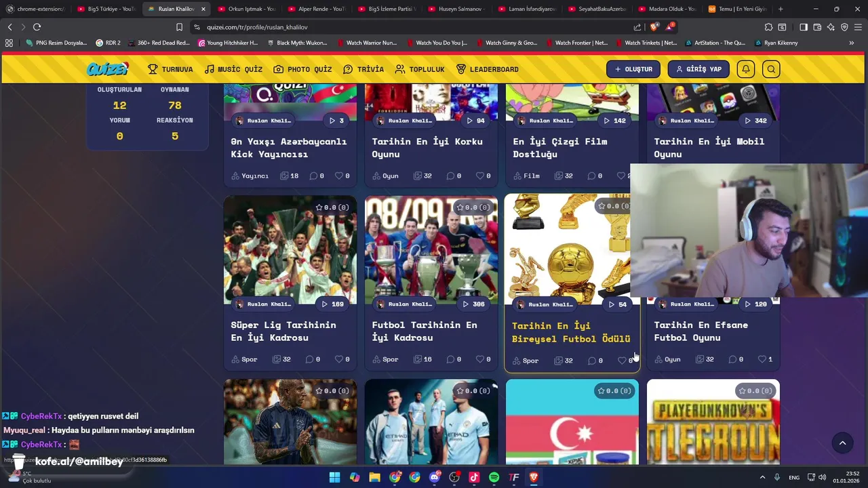Open Brave Rewards triangle icon
This screenshot has width=868, height=488.
[x=669, y=27]
